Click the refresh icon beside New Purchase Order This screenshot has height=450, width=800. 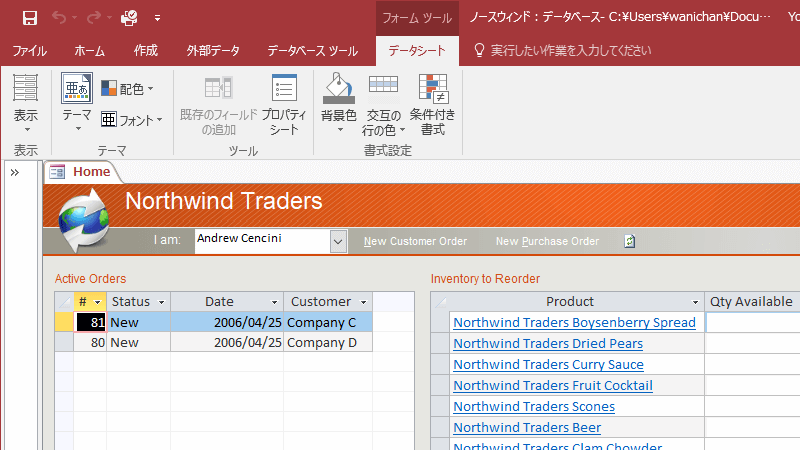630,241
